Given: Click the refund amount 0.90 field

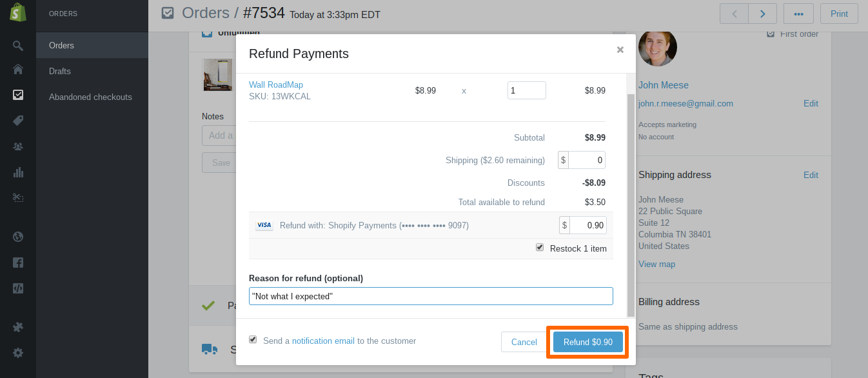Looking at the screenshot, I should (x=588, y=225).
